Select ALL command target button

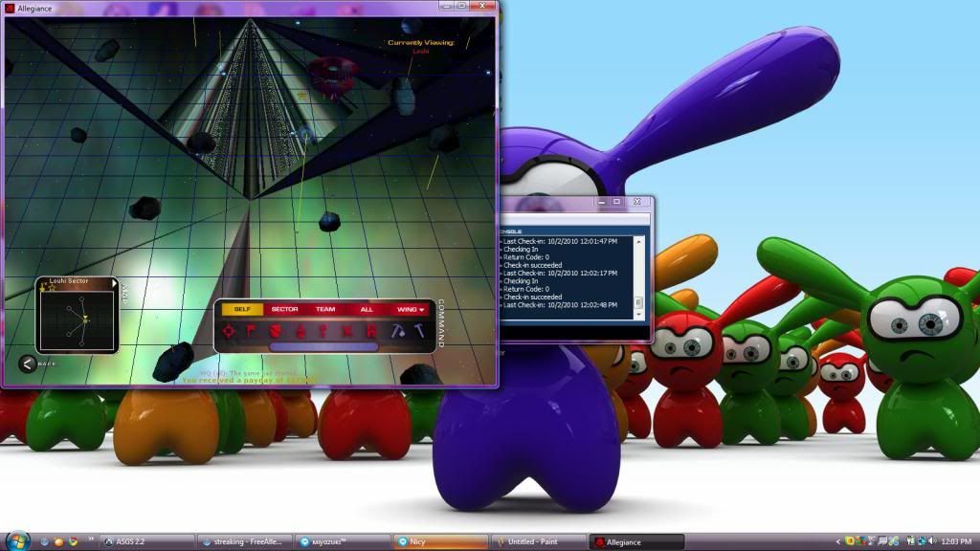click(367, 309)
